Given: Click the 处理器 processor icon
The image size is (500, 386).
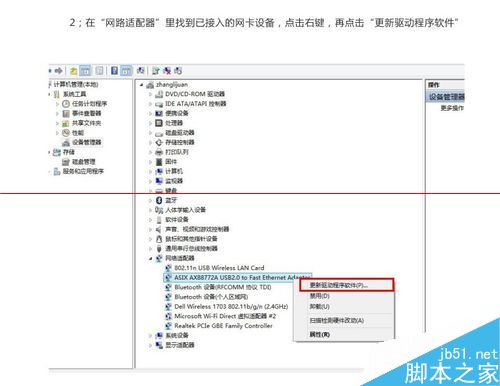Looking at the screenshot, I should pos(159,123).
